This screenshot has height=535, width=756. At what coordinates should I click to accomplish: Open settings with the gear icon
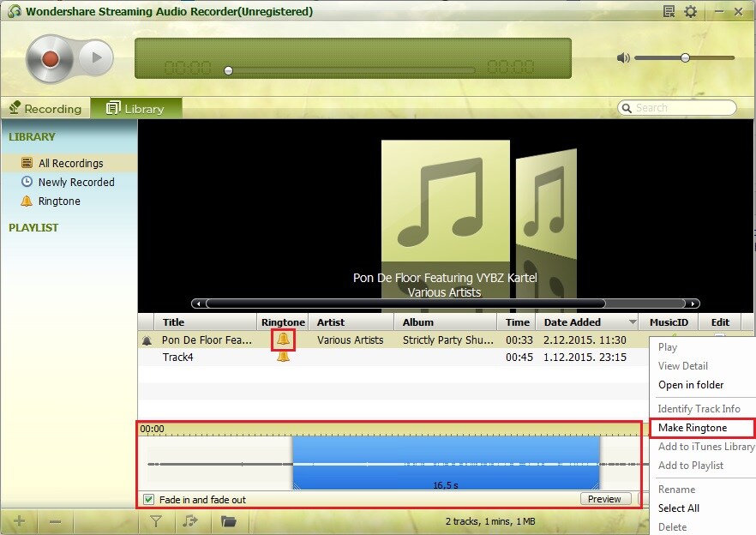tap(691, 11)
